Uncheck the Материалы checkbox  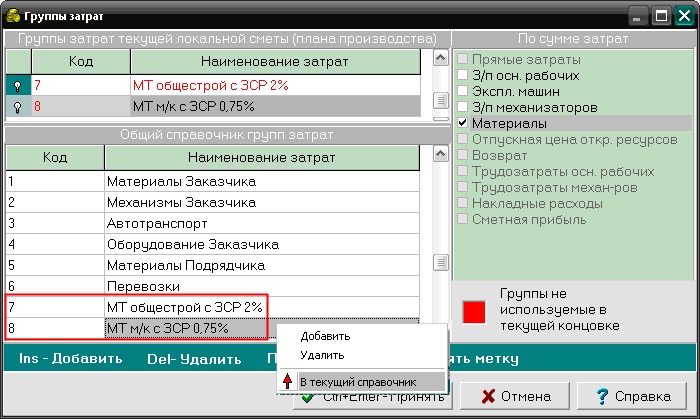(x=462, y=123)
